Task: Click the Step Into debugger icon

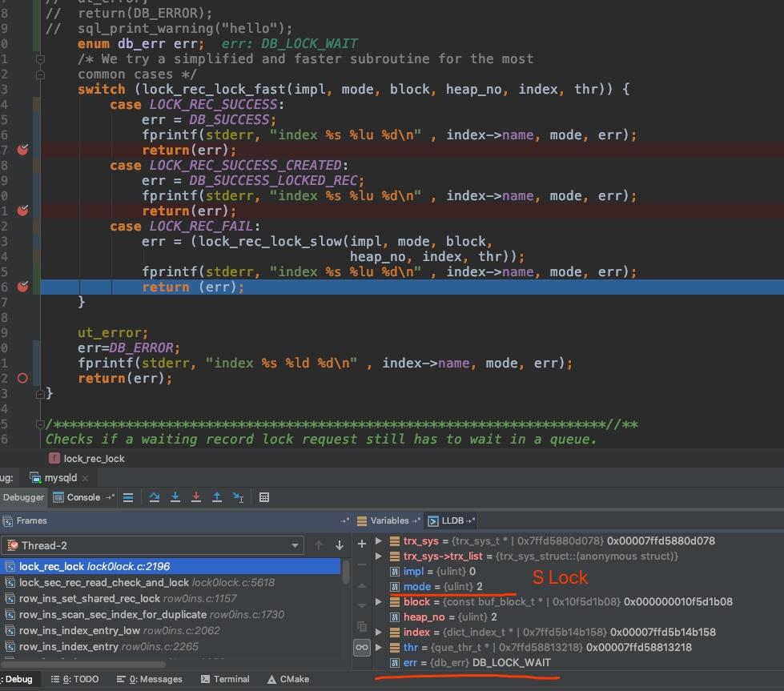Action: (175, 497)
